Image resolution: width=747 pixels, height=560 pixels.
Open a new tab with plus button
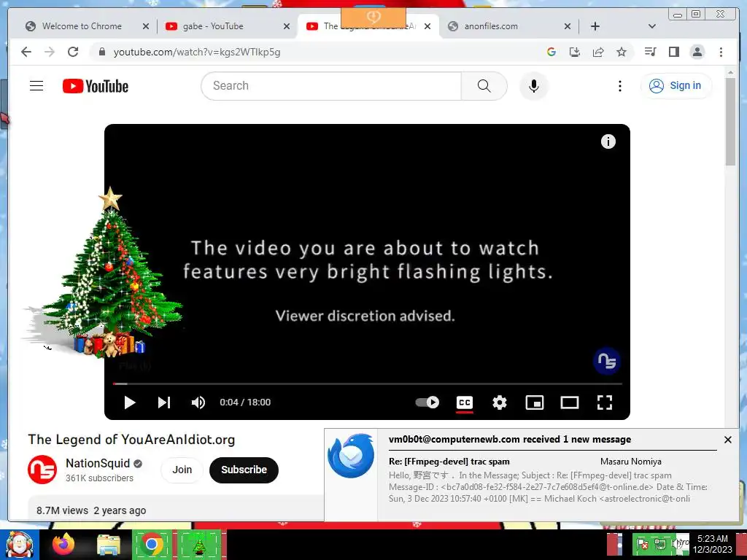tap(595, 26)
